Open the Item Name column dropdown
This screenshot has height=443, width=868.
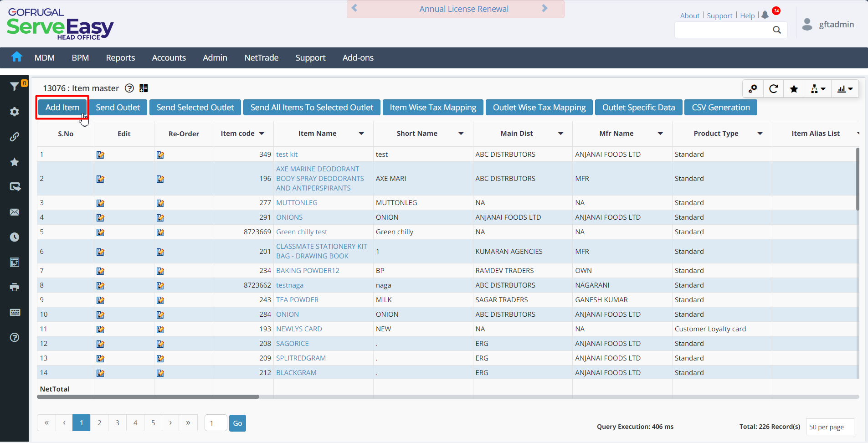tap(361, 134)
